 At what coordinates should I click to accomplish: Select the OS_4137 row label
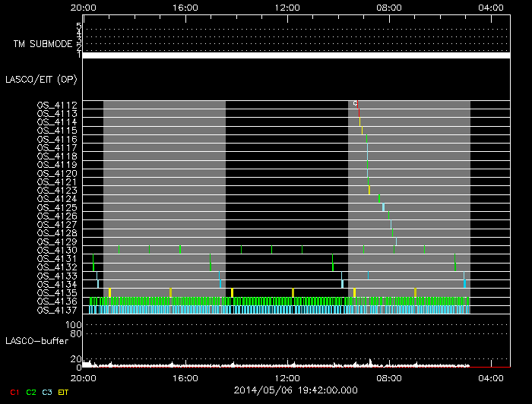(57, 310)
